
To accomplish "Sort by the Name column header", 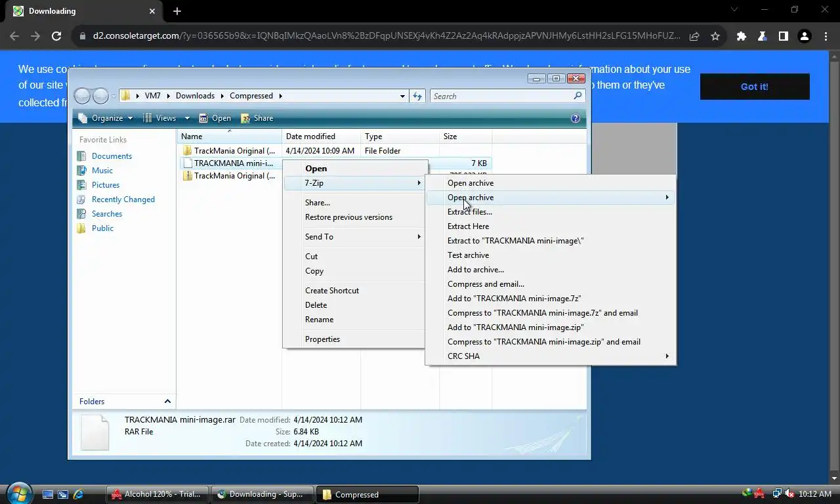I will pos(230,136).
